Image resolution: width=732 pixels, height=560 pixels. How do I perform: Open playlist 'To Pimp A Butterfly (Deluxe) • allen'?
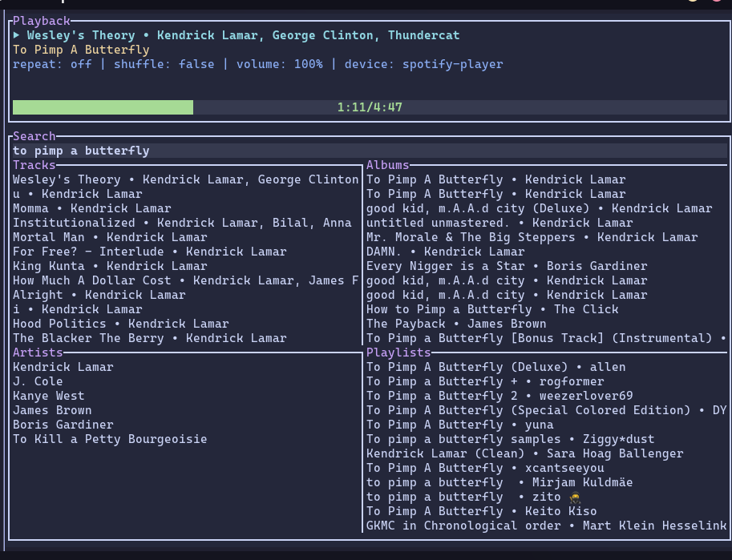[x=495, y=367]
